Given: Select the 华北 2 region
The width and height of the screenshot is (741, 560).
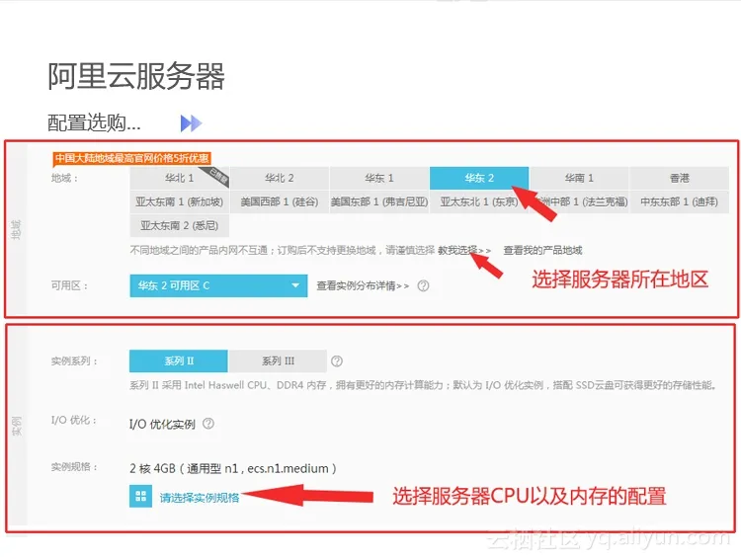Looking at the screenshot, I should pyautogui.click(x=280, y=178).
